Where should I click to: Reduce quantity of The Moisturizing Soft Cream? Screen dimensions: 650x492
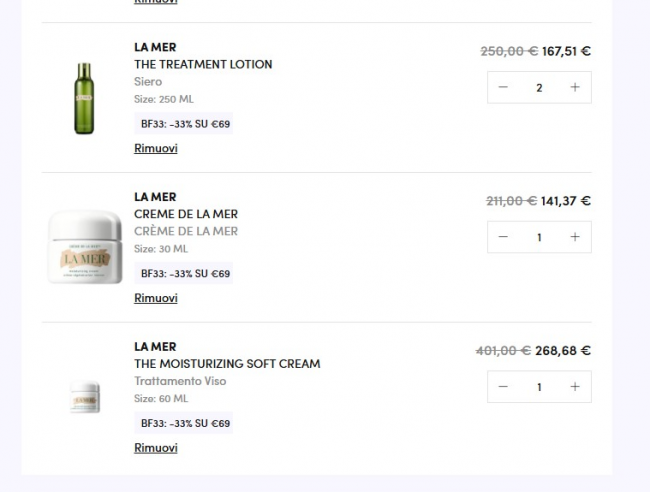point(503,387)
